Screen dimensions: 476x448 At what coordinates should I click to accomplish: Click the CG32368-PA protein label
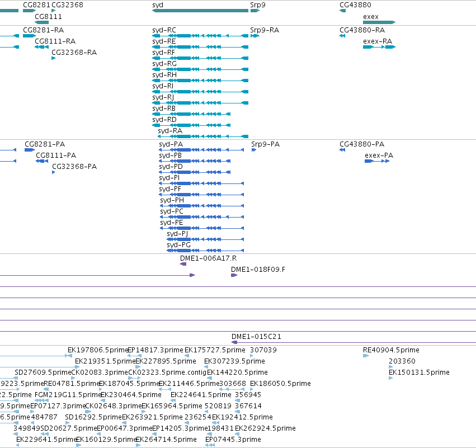[x=74, y=167]
